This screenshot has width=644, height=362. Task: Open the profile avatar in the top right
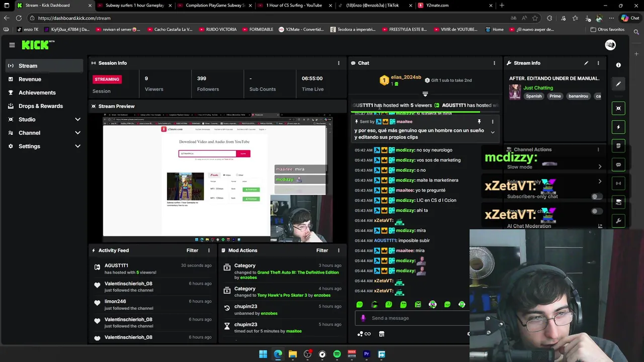click(x=610, y=45)
